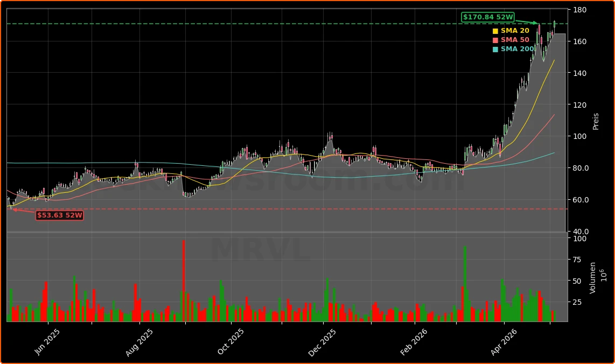Click the $170.84 52W high label
This screenshot has height=364, width=615.
click(x=488, y=17)
